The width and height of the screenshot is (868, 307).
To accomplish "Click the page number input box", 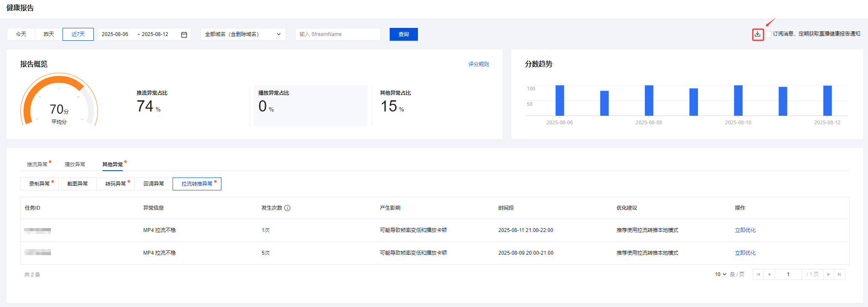I will (x=788, y=274).
